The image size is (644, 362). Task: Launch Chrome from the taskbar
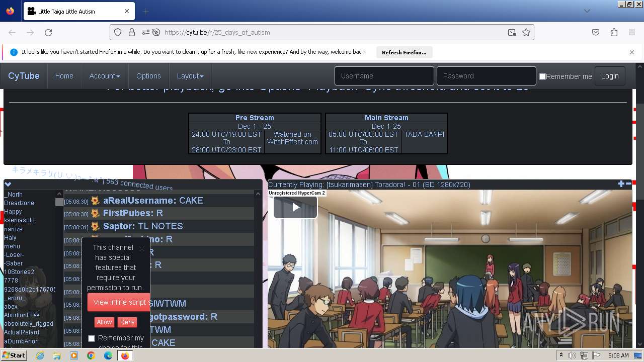coord(91,355)
